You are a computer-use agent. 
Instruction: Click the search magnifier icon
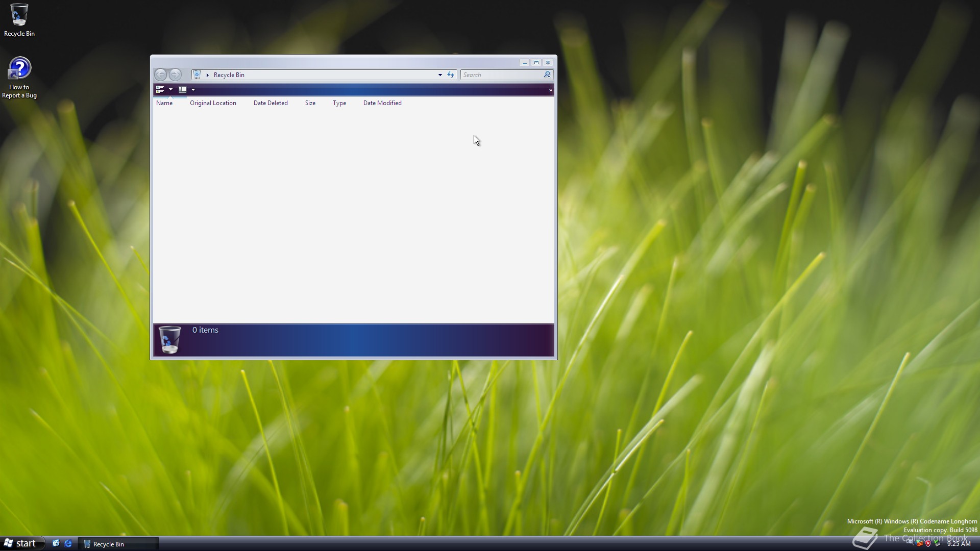547,74
